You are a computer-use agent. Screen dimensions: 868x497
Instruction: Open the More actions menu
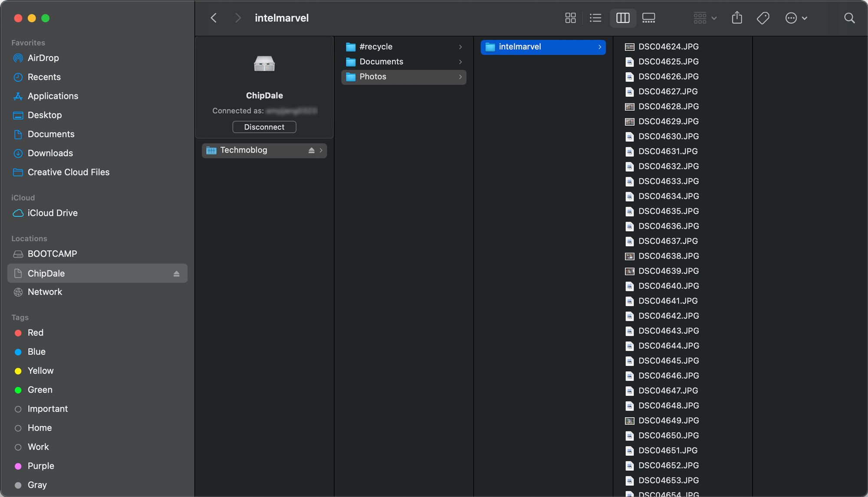tap(796, 18)
